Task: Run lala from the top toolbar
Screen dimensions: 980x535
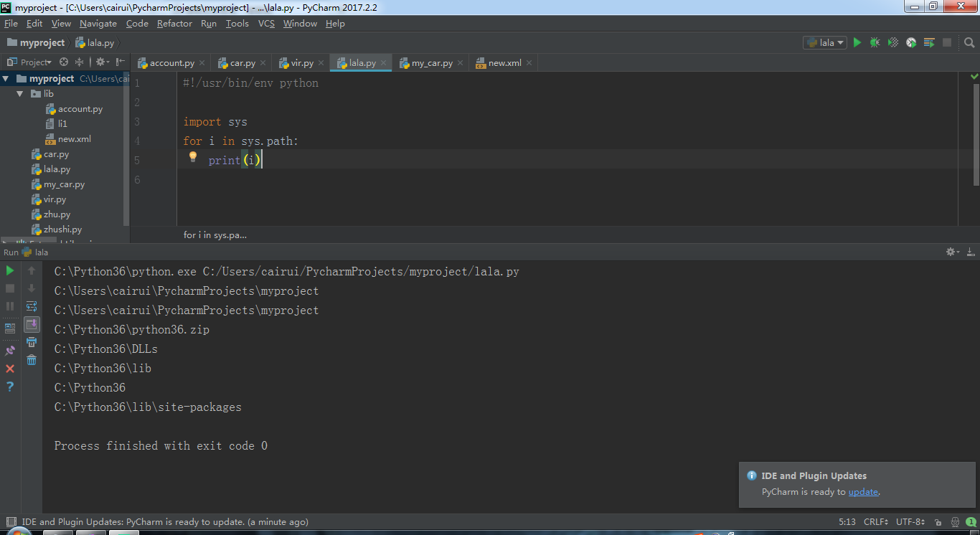Action: (x=857, y=43)
